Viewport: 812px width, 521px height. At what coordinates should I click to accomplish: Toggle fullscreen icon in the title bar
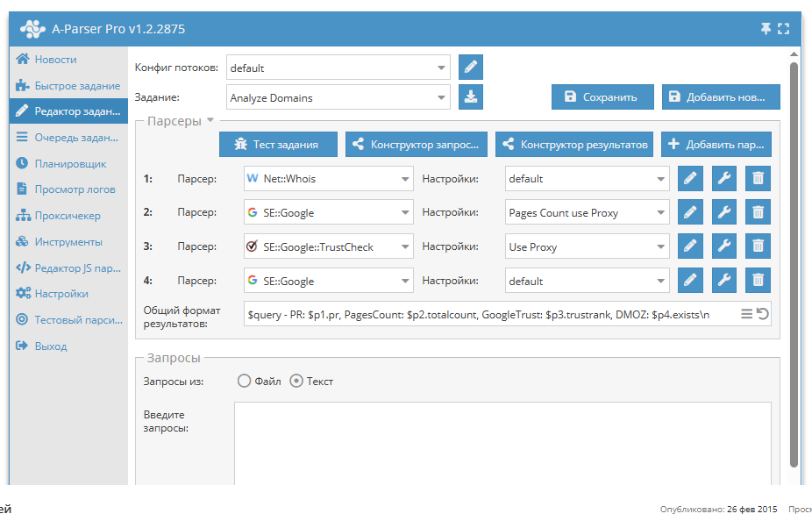(784, 28)
